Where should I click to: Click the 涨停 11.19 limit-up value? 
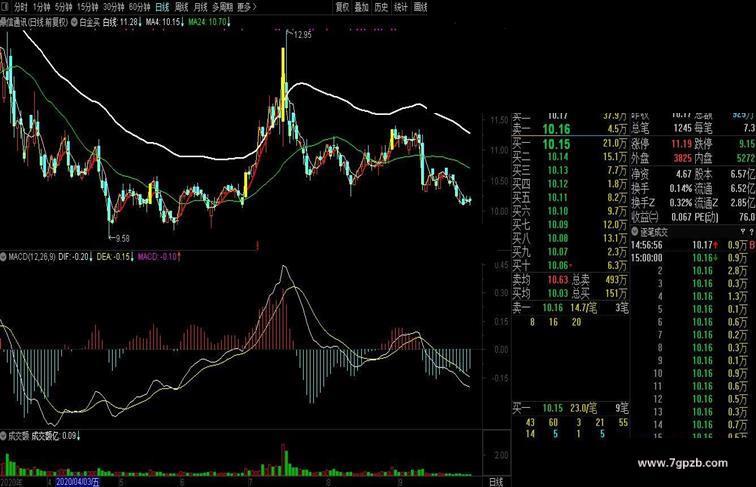click(681, 144)
